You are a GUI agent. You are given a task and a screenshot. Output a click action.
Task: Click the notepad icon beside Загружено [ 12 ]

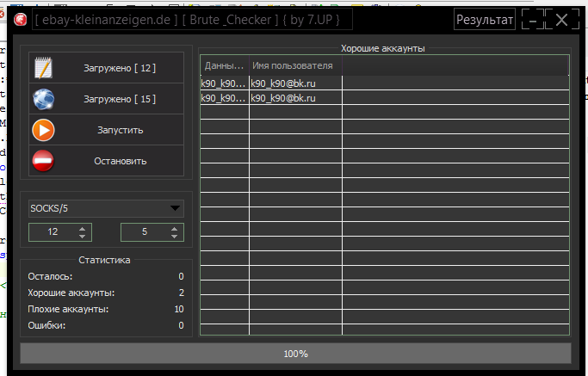click(43, 67)
